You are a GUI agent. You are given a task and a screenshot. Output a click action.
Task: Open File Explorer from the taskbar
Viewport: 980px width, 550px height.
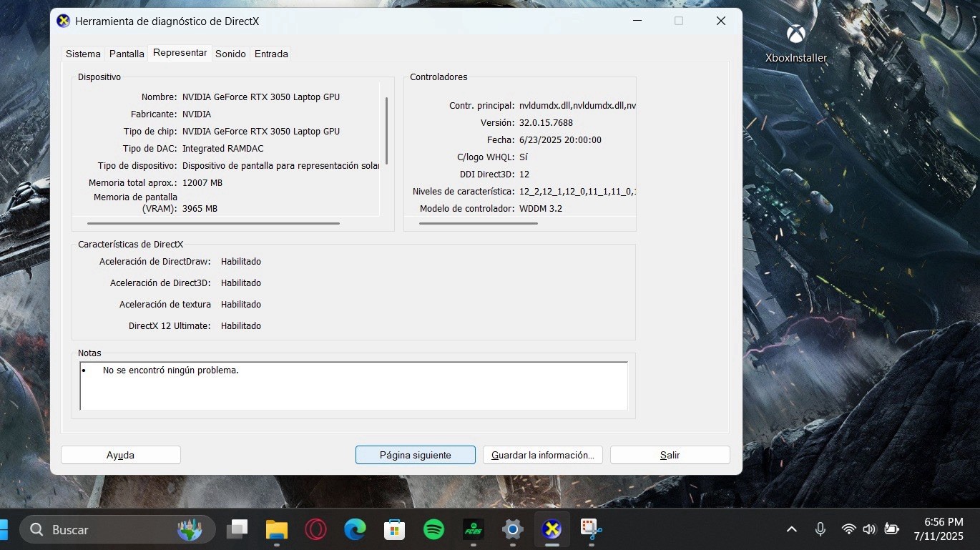pyautogui.click(x=277, y=530)
